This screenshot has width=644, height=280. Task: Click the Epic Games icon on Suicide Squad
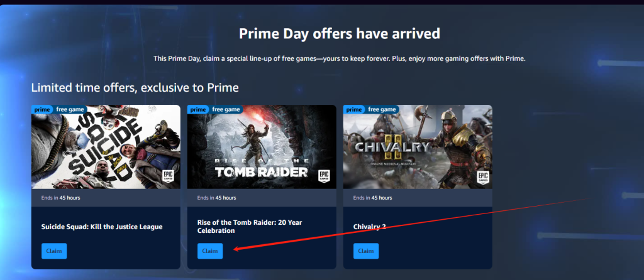pos(169,176)
